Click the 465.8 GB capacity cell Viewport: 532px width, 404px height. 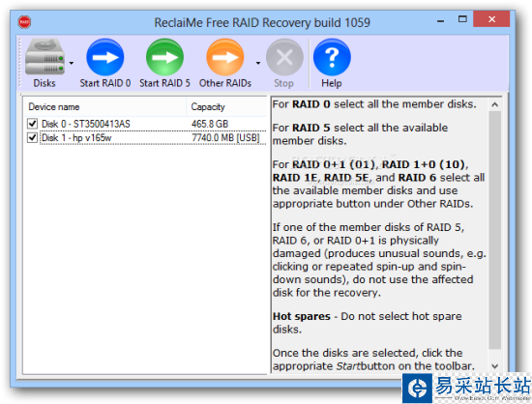coord(210,124)
